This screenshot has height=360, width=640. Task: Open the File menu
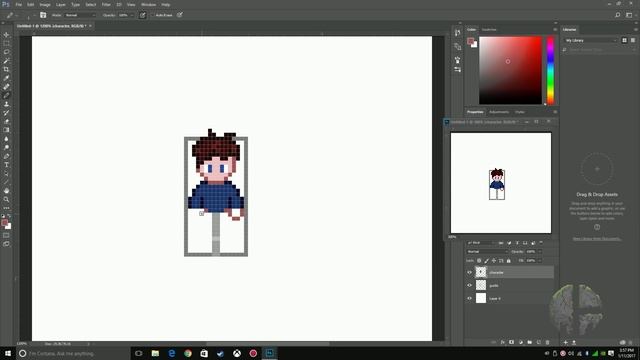point(18,4)
